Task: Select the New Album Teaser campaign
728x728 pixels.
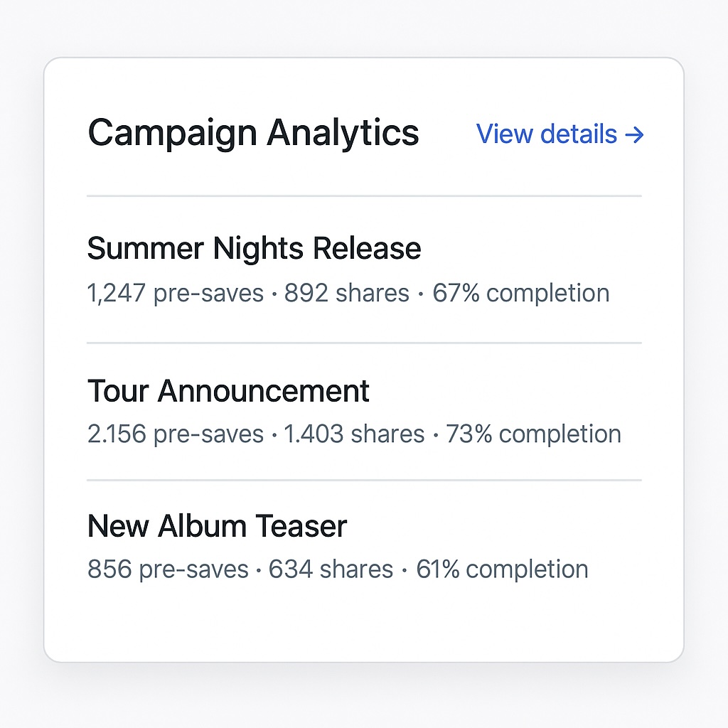Action: [217, 526]
